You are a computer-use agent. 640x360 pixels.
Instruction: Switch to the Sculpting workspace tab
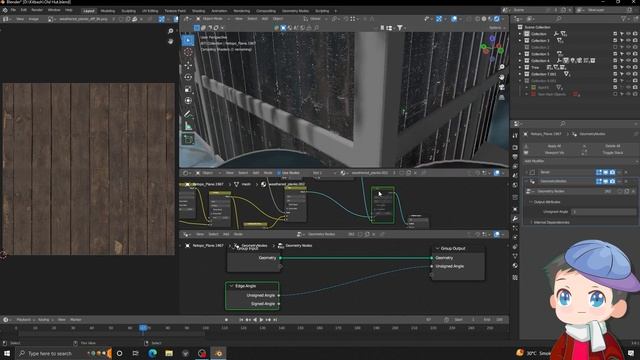point(129,11)
